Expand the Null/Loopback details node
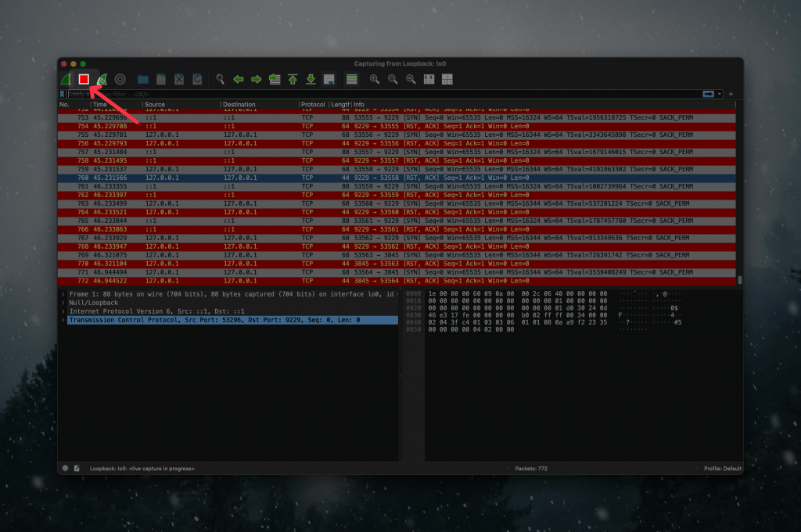 click(x=63, y=303)
